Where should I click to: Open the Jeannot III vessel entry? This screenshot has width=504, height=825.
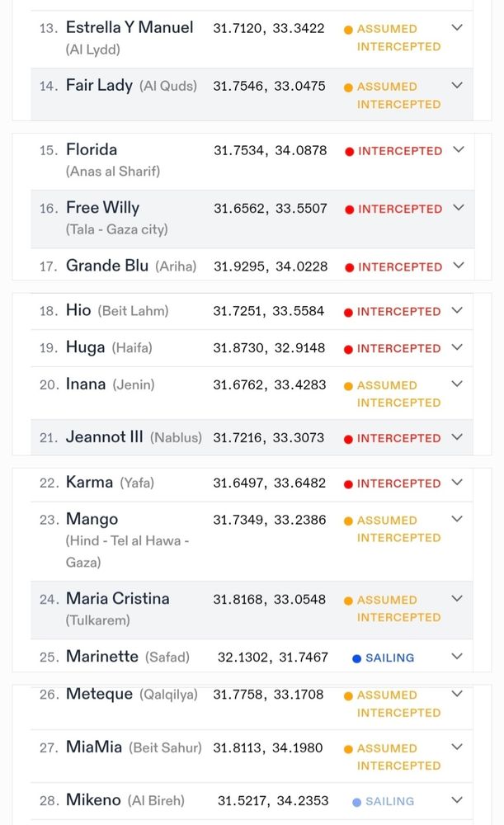tap(105, 437)
